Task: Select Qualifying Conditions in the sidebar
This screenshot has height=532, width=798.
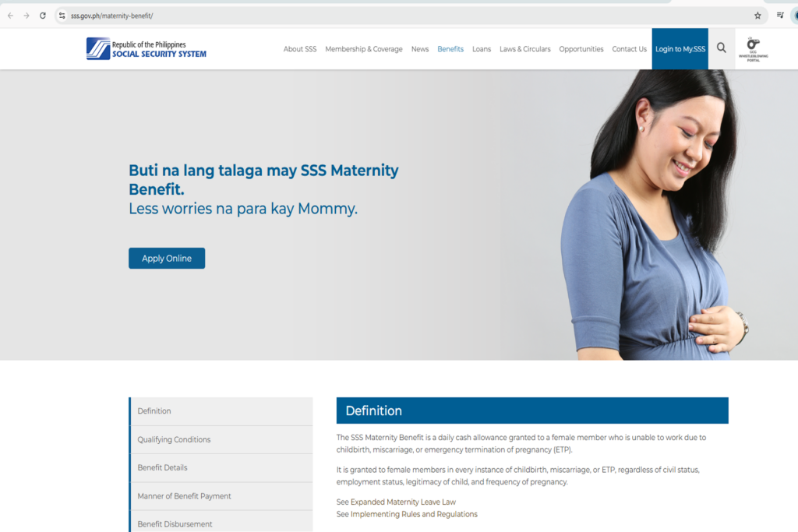Action: click(x=221, y=439)
